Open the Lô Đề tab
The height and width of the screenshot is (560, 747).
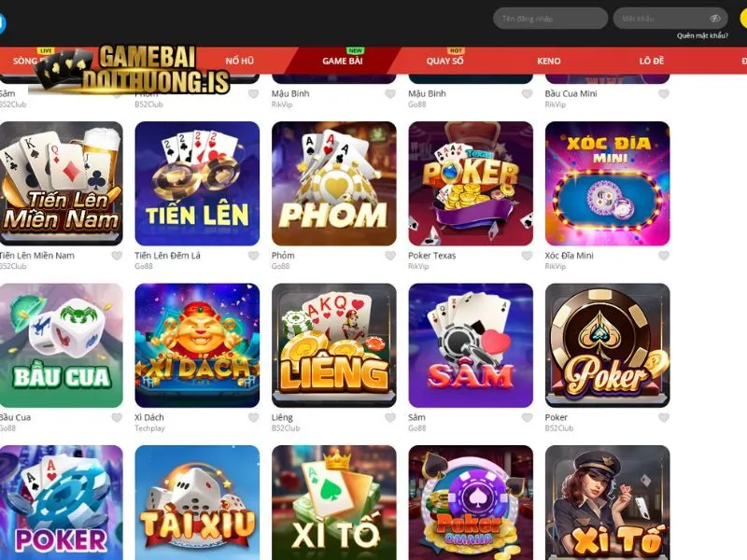(x=652, y=61)
